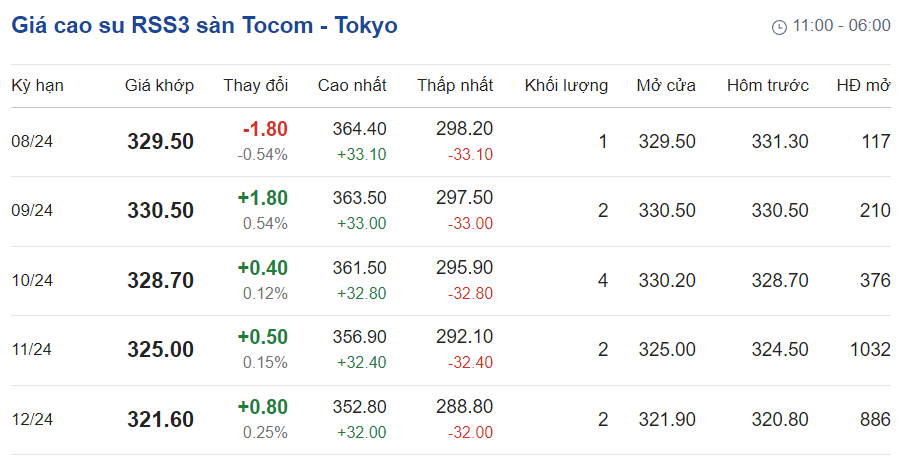908x465 pixels.
Task: Click the red -1.80 change value
Action: click(265, 129)
